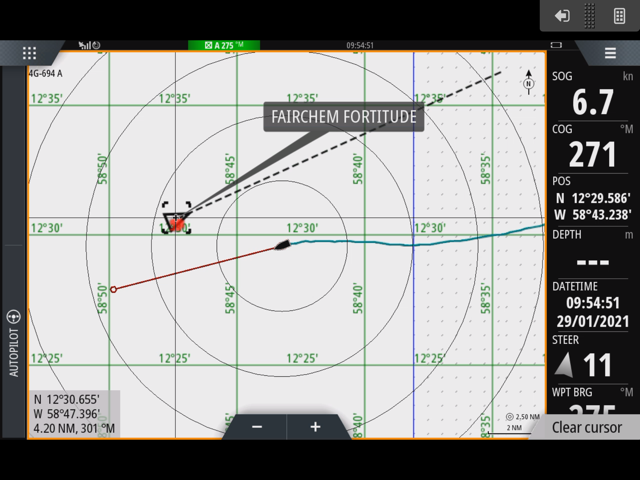Viewport: 640px width, 480px height.
Task: Tap the green autopilot A 275 status
Action: (x=224, y=45)
